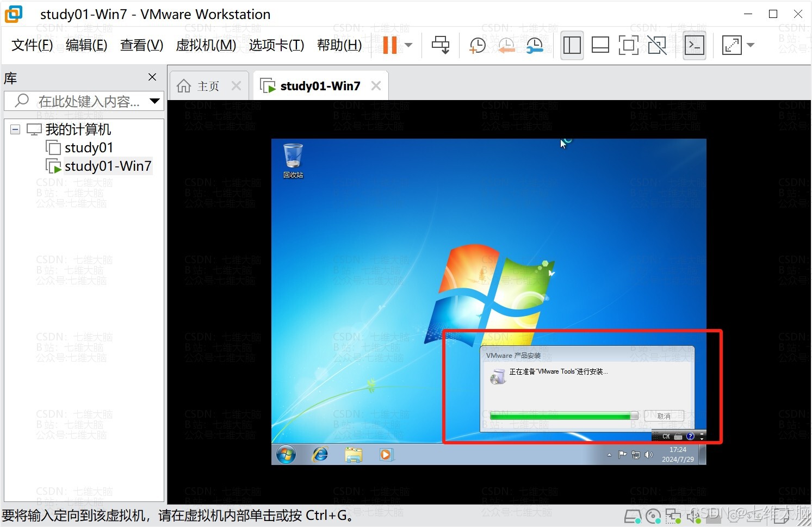Take a snapshot of this virtual machine
This screenshot has height=527, width=812.
tap(477, 45)
